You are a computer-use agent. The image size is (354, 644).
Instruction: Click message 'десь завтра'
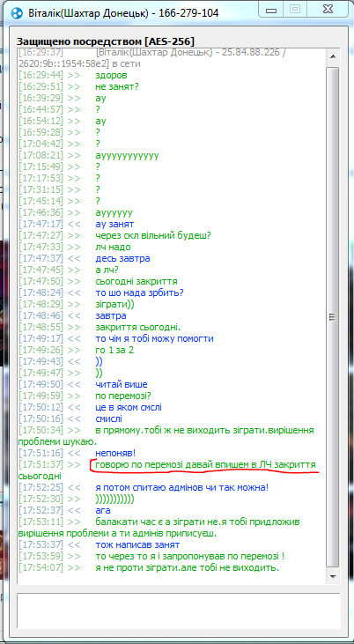tap(122, 259)
